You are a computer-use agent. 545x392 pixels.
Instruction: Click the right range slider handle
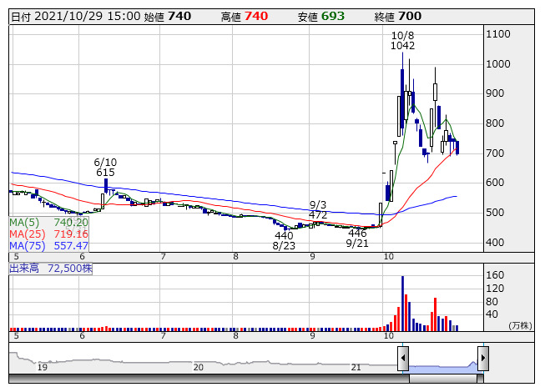click(482, 359)
